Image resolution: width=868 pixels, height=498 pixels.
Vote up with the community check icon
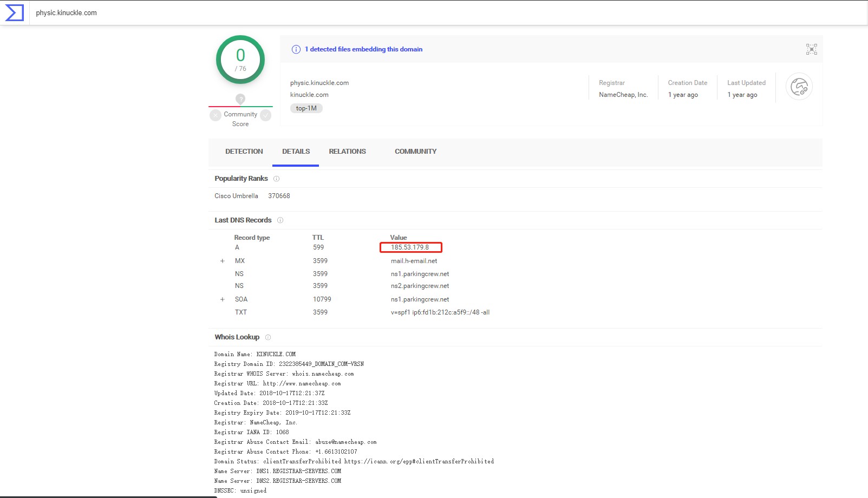(265, 115)
